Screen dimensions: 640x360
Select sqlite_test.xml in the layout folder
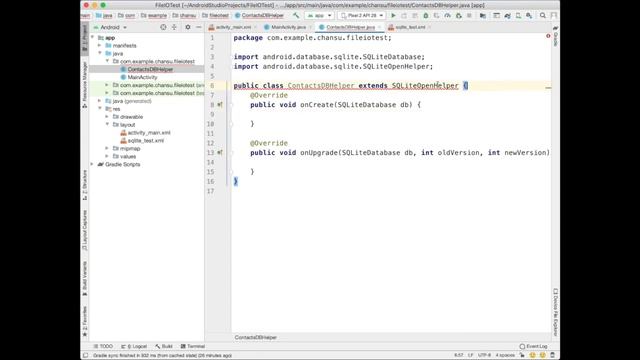[x=146, y=140]
